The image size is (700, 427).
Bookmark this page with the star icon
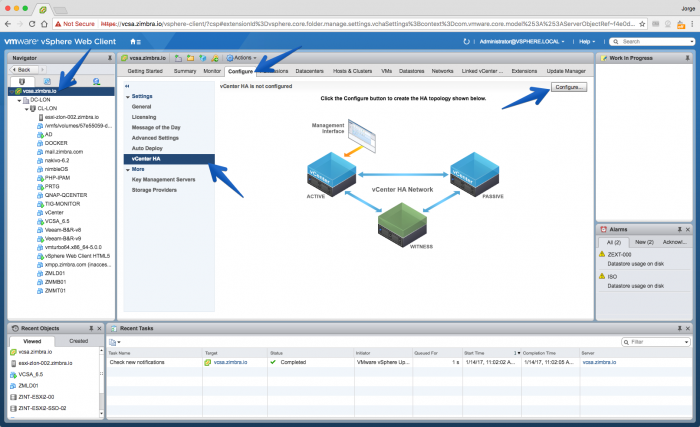pyautogui.click(x=642, y=24)
